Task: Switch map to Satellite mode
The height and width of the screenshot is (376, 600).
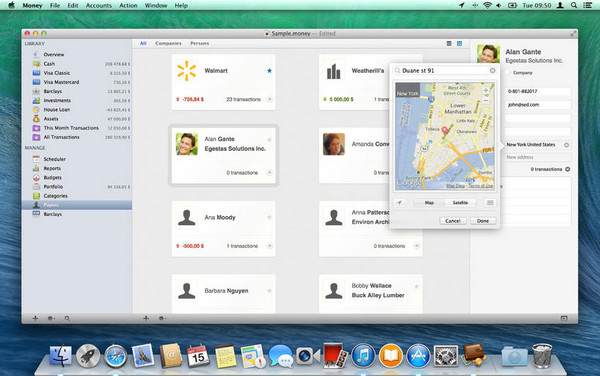Action: coord(460,203)
